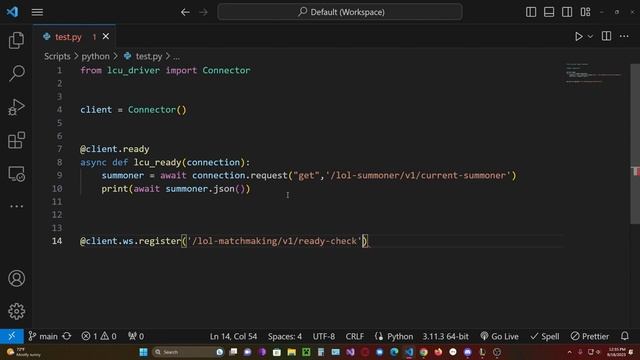Show additional views ellipsis in activity bar
This screenshot has height=360, width=640.
tap(16, 206)
